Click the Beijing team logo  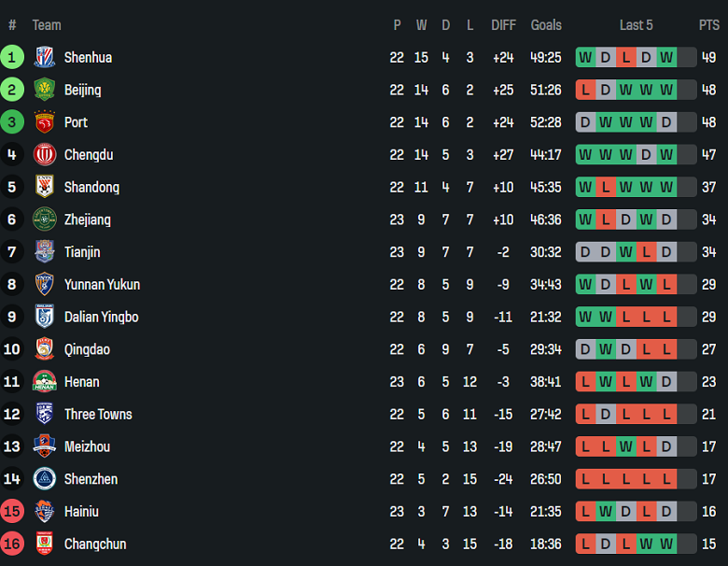[x=44, y=90]
